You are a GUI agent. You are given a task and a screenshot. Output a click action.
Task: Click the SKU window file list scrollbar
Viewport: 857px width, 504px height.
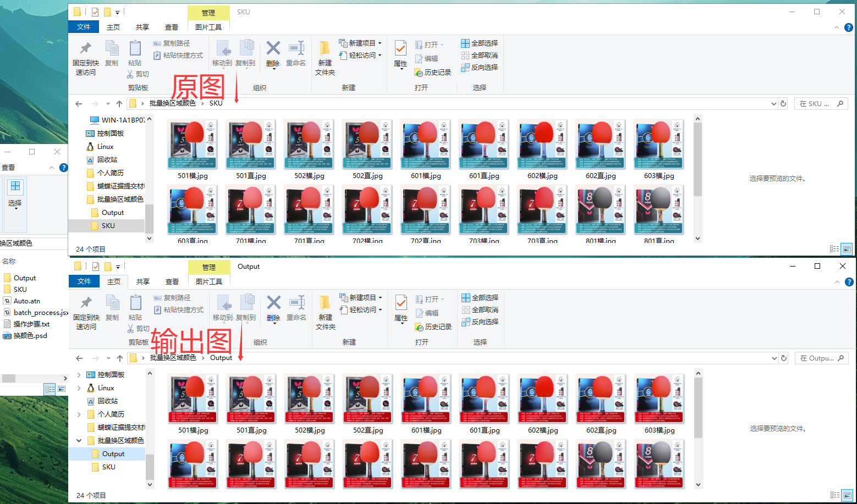tap(697, 159)
